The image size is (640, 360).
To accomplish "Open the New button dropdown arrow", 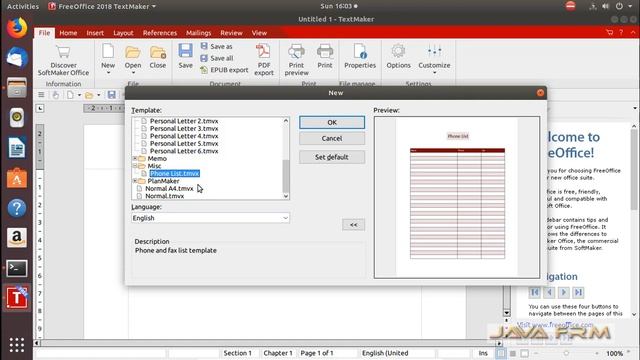I will tap(108, 73).
